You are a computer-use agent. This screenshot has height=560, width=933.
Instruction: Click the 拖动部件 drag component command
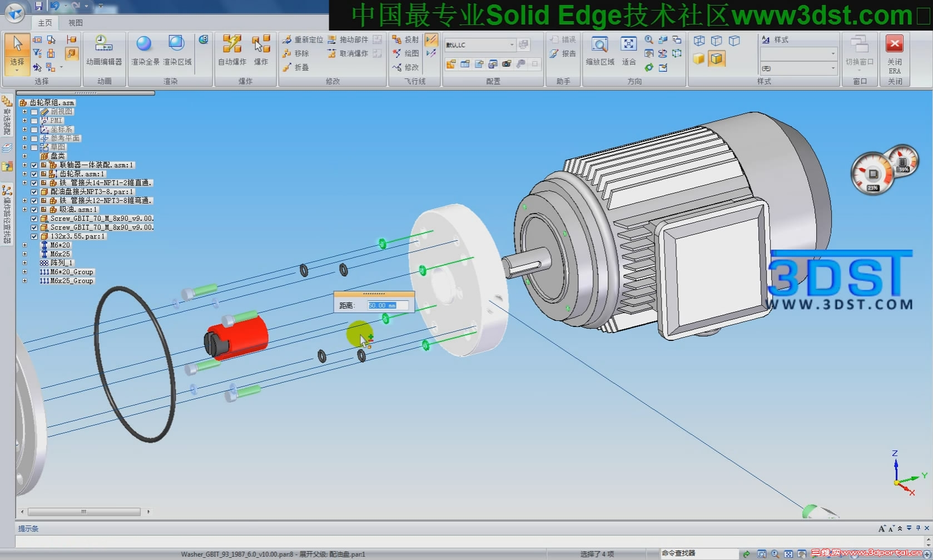(x=348, y=40)
